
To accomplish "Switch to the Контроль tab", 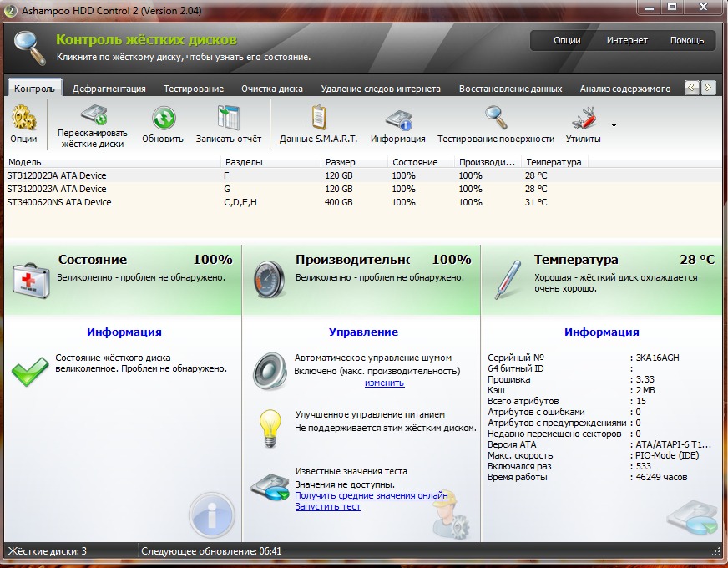I will click(x=34, y=89).
